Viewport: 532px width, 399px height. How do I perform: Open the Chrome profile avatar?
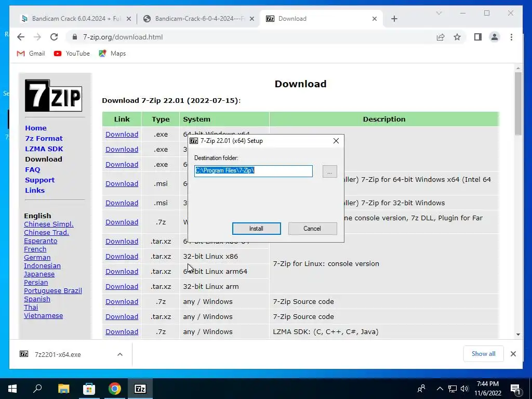(x=495, y=37)
